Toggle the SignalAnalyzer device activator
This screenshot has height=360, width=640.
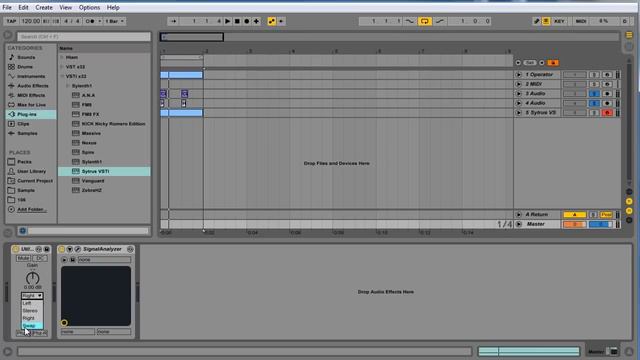coord(62,249)
